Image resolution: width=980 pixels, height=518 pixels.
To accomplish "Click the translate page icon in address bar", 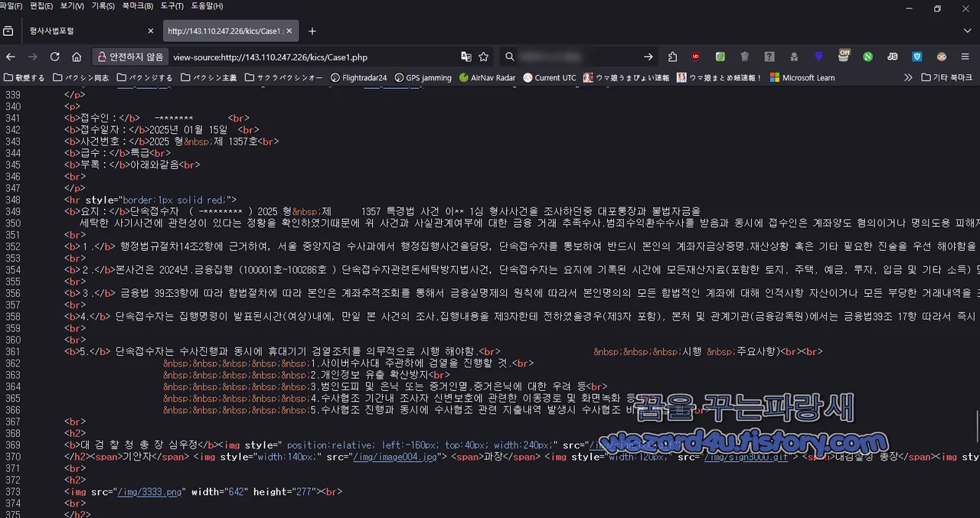I will 466,57.
